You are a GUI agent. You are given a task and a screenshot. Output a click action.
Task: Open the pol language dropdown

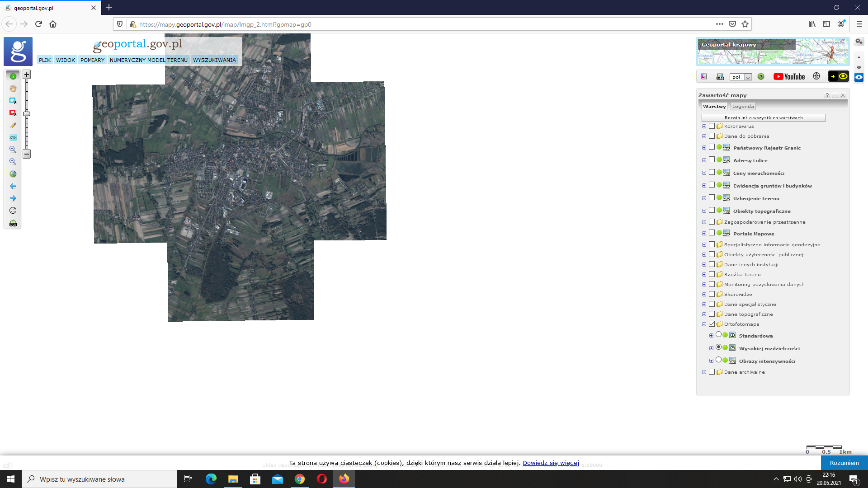point(741,77)
